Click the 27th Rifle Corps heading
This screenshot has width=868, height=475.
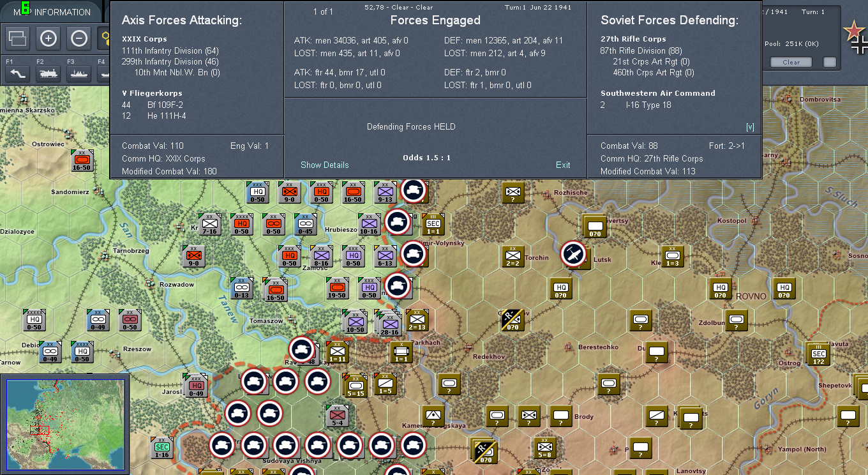pos(633,39)
